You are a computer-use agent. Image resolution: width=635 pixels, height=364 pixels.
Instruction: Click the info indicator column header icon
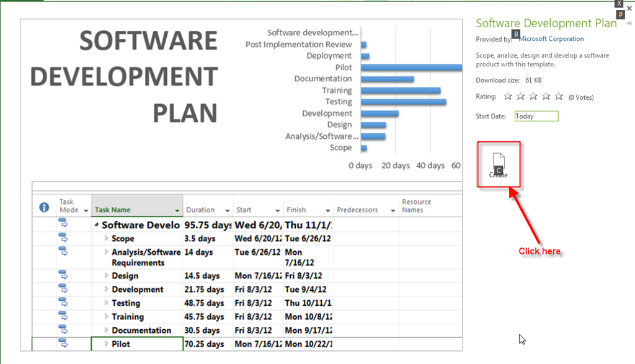tap(43, 206)
